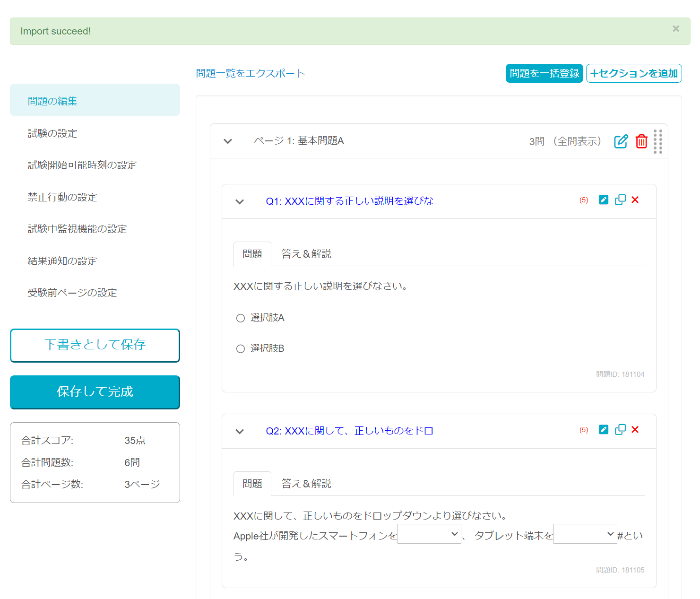
Task: Switch to 問題 tab in Q2
Action: click(x=252, y=484)
